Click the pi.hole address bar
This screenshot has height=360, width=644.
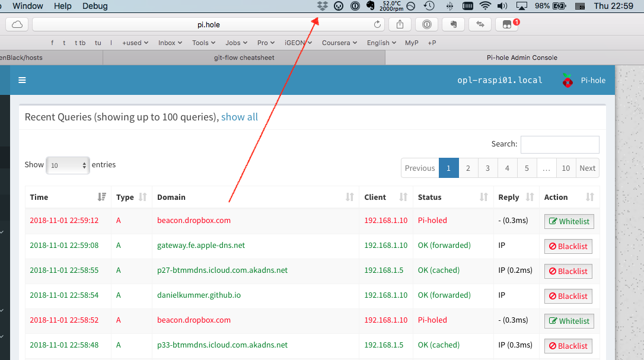click(x=208, y=25)
